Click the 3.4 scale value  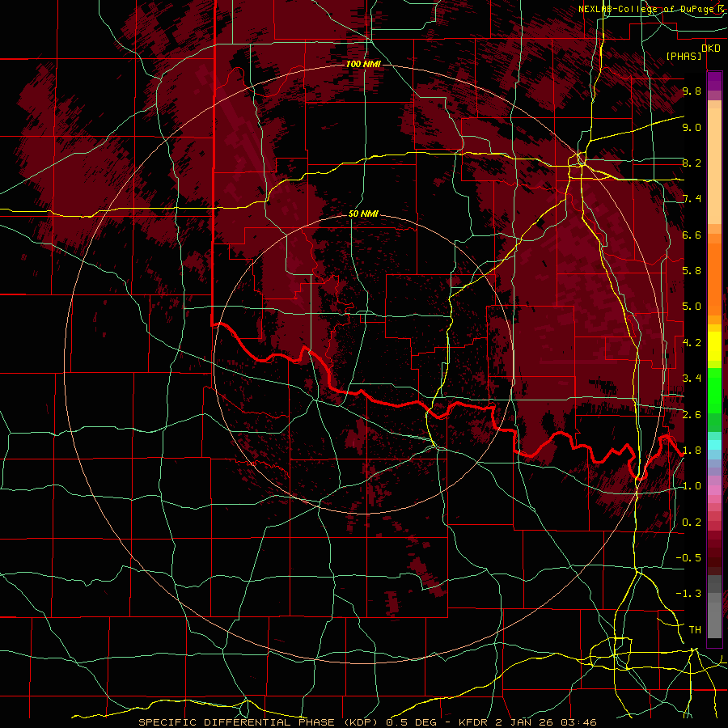[x=692, y=379]
